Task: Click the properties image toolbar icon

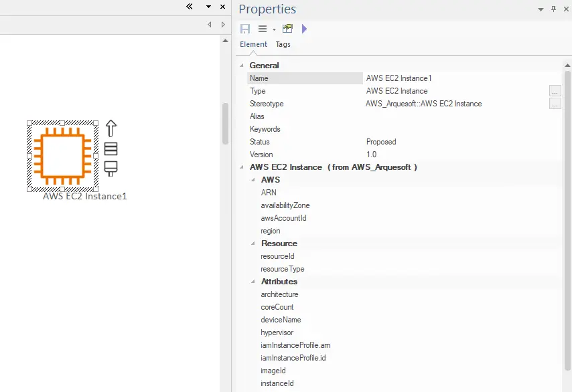Action: [287, 28]
